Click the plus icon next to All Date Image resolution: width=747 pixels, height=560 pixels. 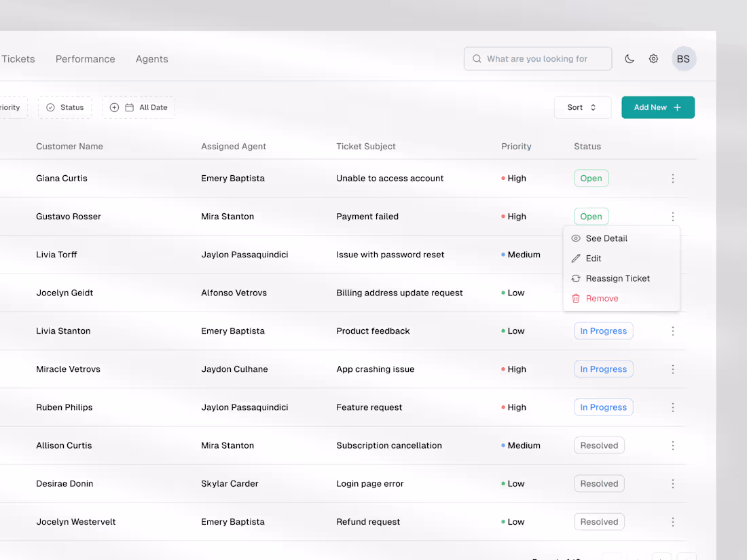(x=115, y=107)
